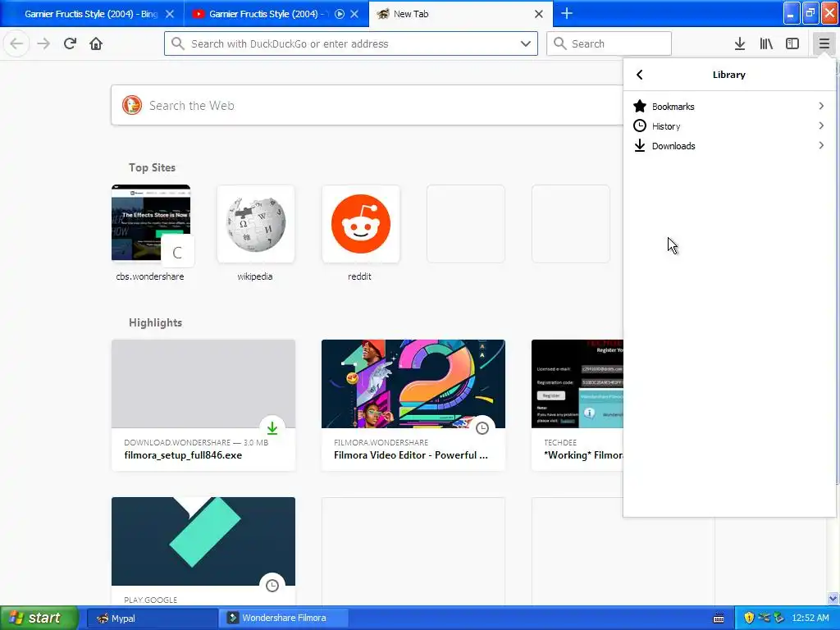
Task: Click the on-screen keyboard taskbar icon
Action: [x=719, y=619]
